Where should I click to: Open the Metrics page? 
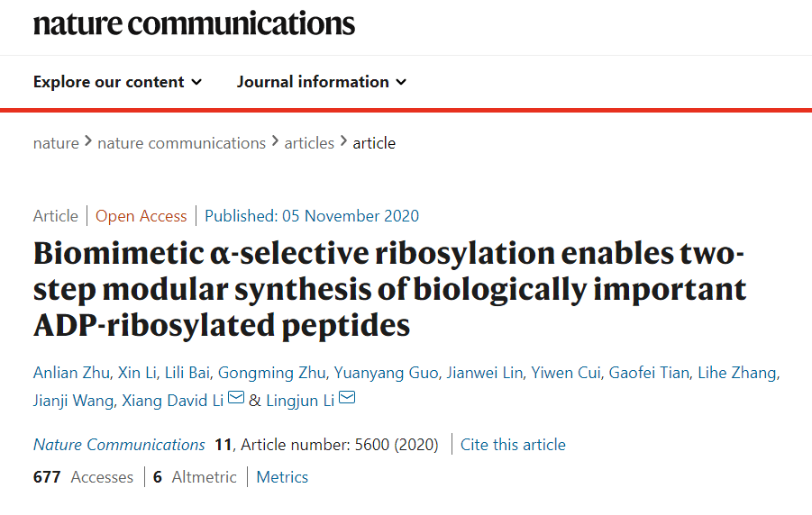pos(282,477)
